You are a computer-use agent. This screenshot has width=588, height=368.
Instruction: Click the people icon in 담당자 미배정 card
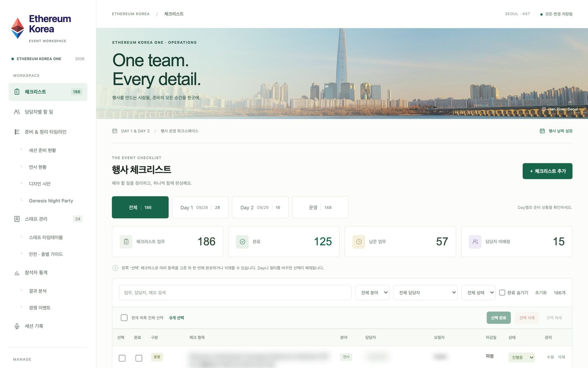click(475, 242)
